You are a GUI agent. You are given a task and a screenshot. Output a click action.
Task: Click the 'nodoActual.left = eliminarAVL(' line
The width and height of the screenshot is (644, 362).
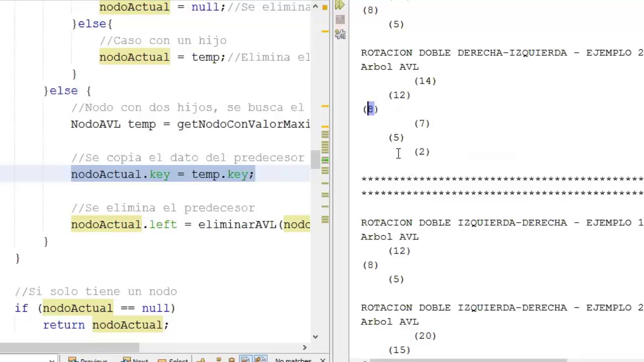(191, 224)
